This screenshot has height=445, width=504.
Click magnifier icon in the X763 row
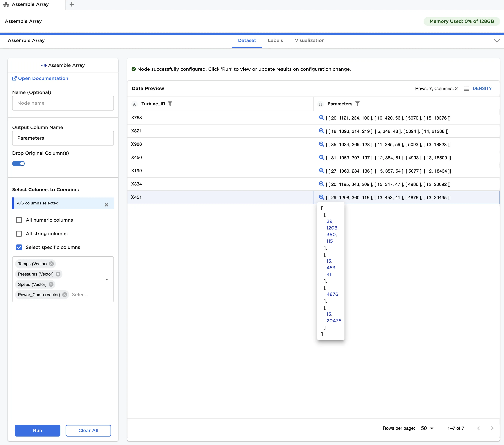click(x=321, y=118)
